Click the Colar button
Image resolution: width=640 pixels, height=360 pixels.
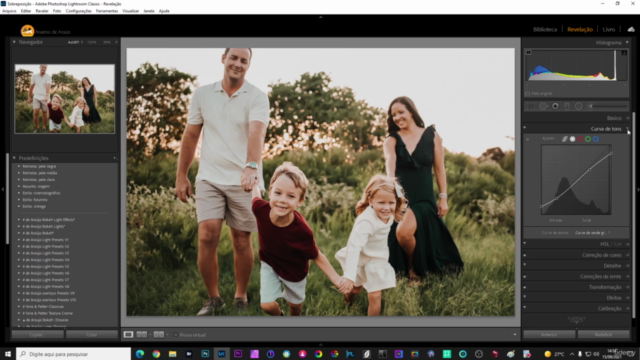tap(92, 335)
